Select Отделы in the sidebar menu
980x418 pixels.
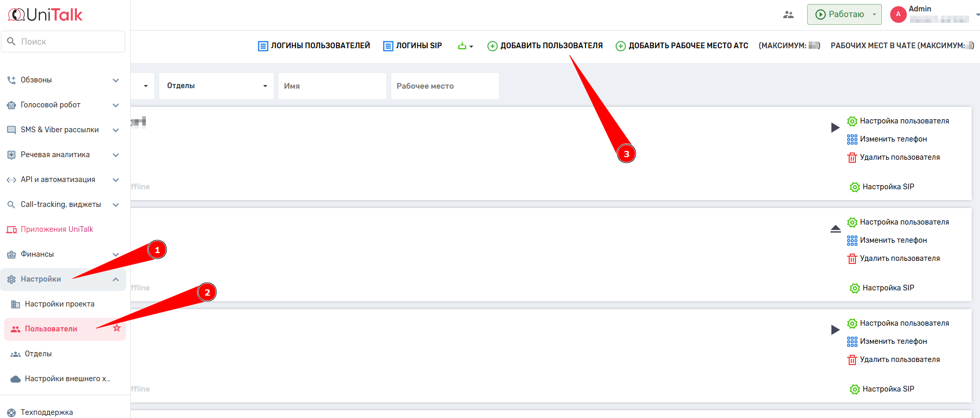[x=38, y=354]
